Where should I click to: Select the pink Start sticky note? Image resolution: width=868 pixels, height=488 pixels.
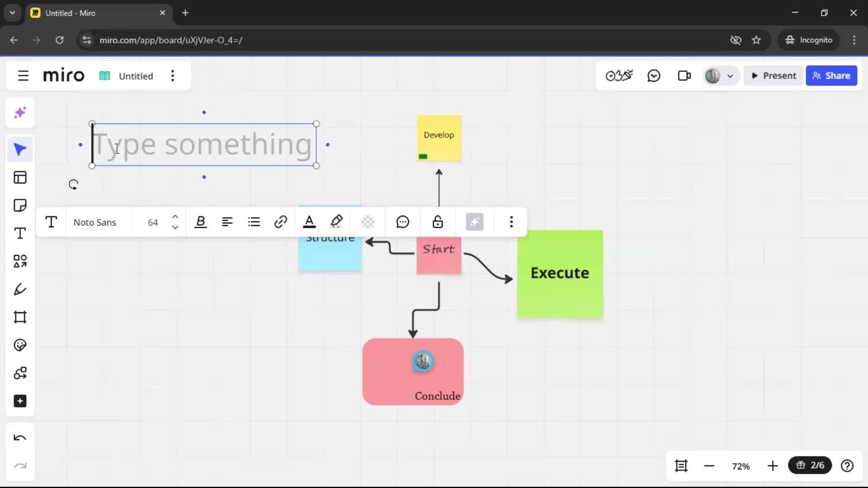(439, 255)
